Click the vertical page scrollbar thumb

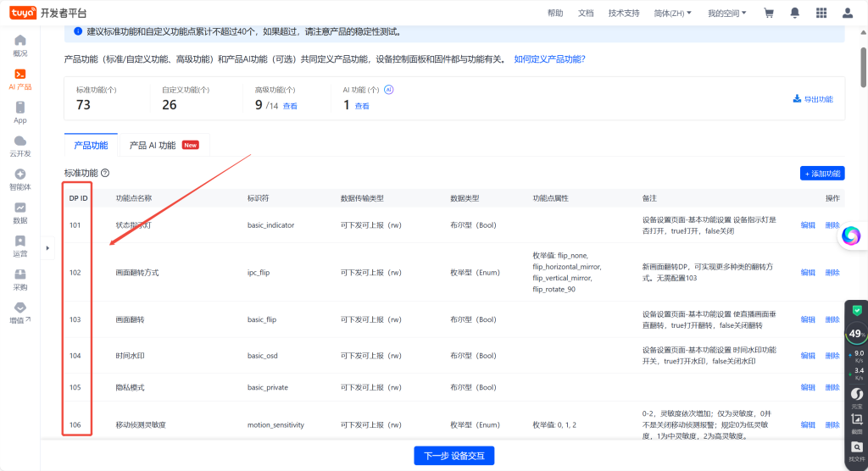[862, 68]
